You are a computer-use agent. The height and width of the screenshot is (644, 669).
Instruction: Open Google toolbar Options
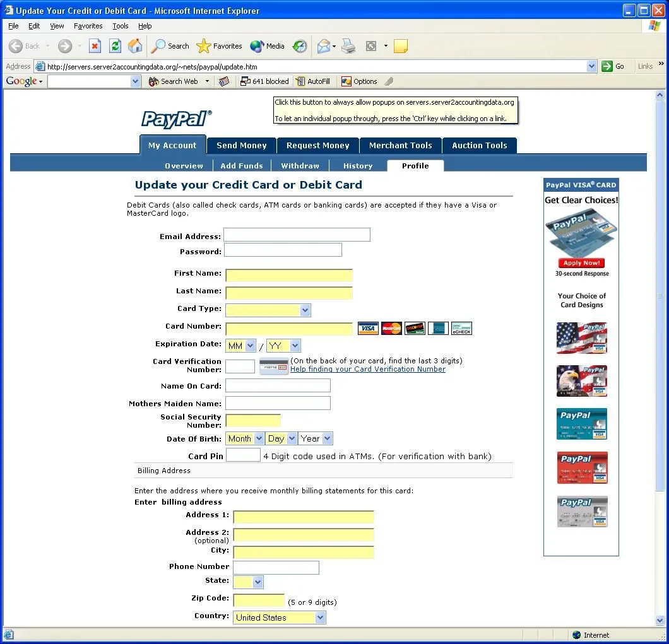point(359,81)
